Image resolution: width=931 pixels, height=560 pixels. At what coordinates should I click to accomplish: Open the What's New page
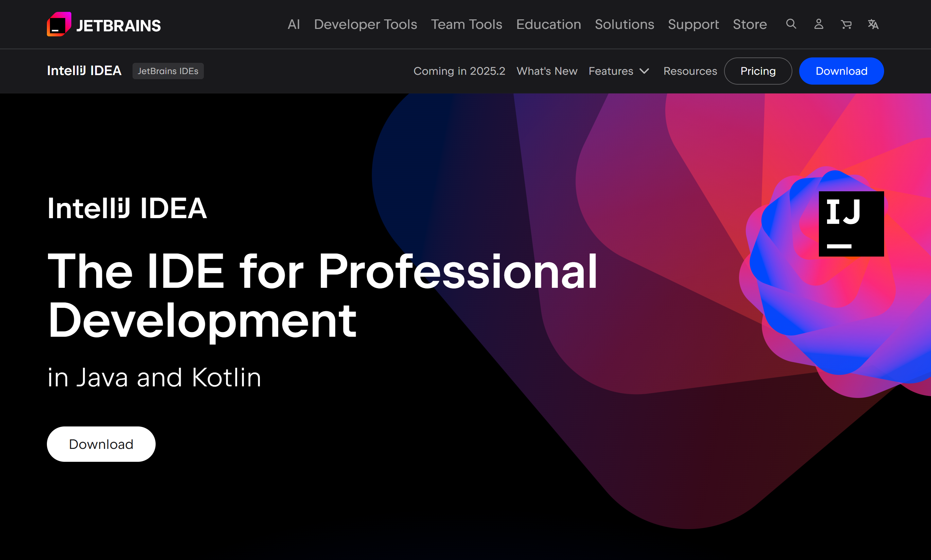(547, 71)
